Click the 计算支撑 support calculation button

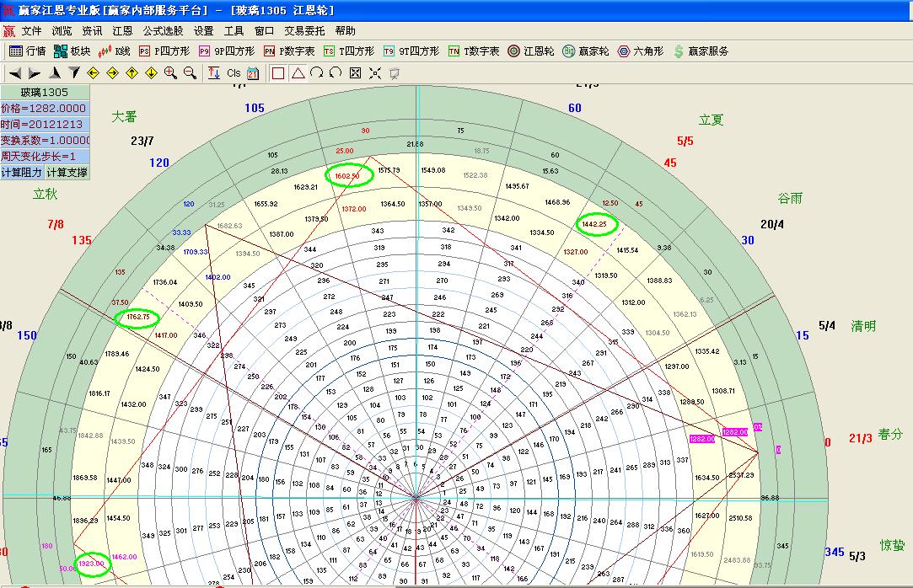(x=65, y=169)
